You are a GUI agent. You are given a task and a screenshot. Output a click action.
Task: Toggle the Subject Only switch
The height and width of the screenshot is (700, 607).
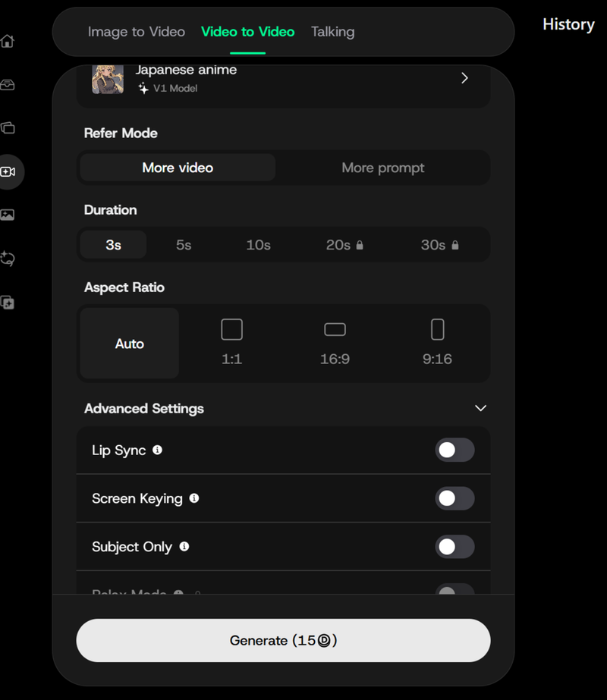(x=454, y=547)
